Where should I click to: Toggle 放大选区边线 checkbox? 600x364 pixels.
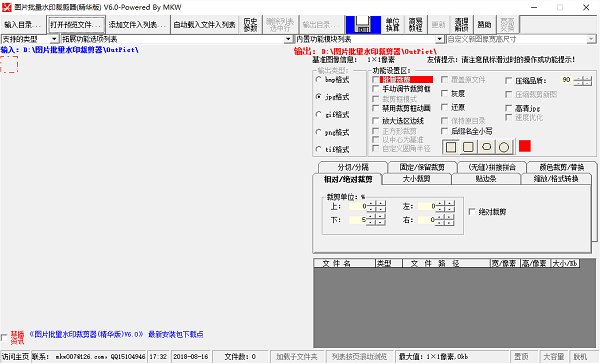pyautogui.click(x=376, y=121)
